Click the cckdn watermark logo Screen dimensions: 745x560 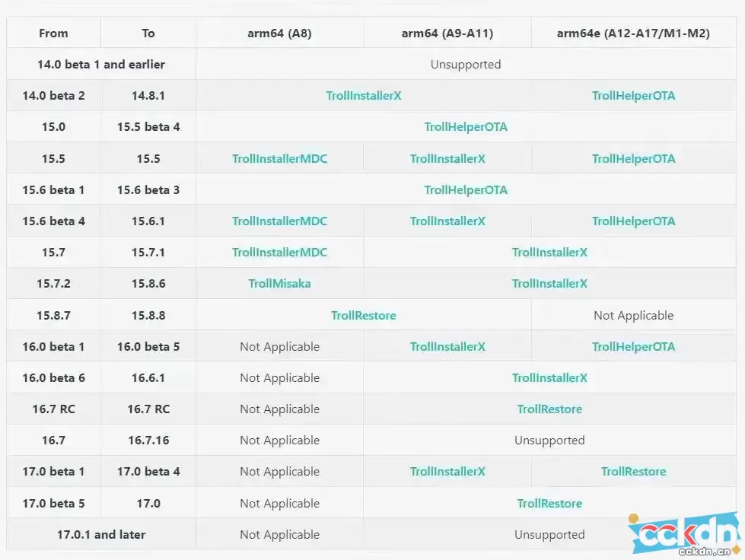(x=684, y=534)
